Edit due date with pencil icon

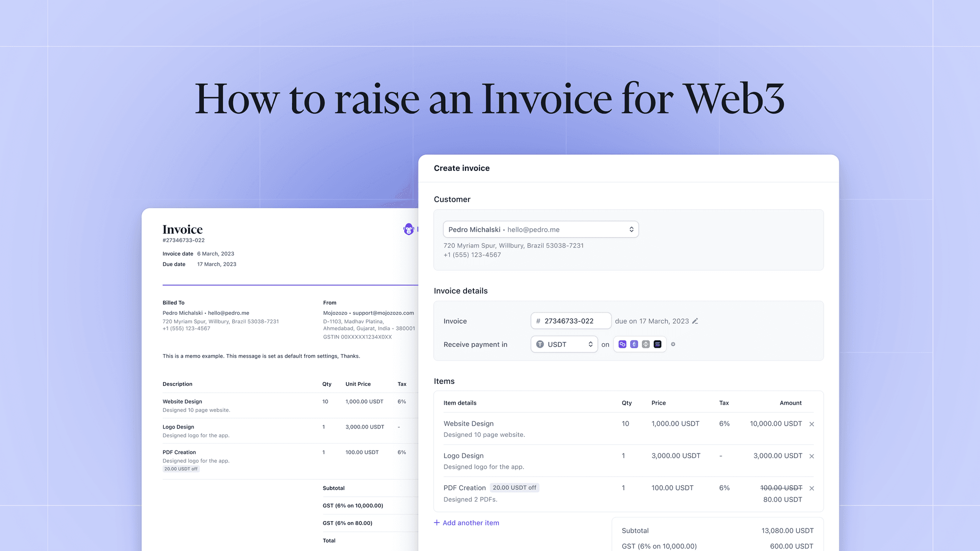tap(695, 321)
